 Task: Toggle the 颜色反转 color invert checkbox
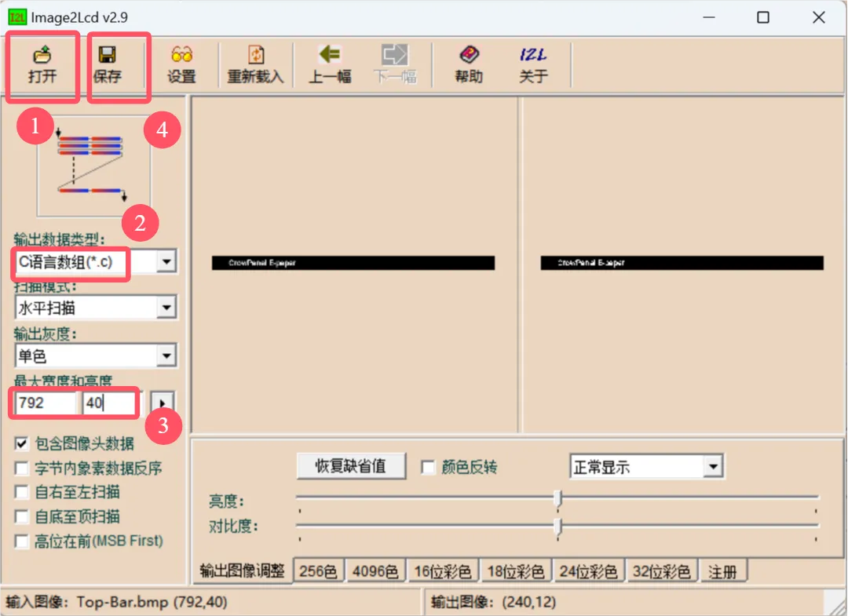tap(428, 468)
